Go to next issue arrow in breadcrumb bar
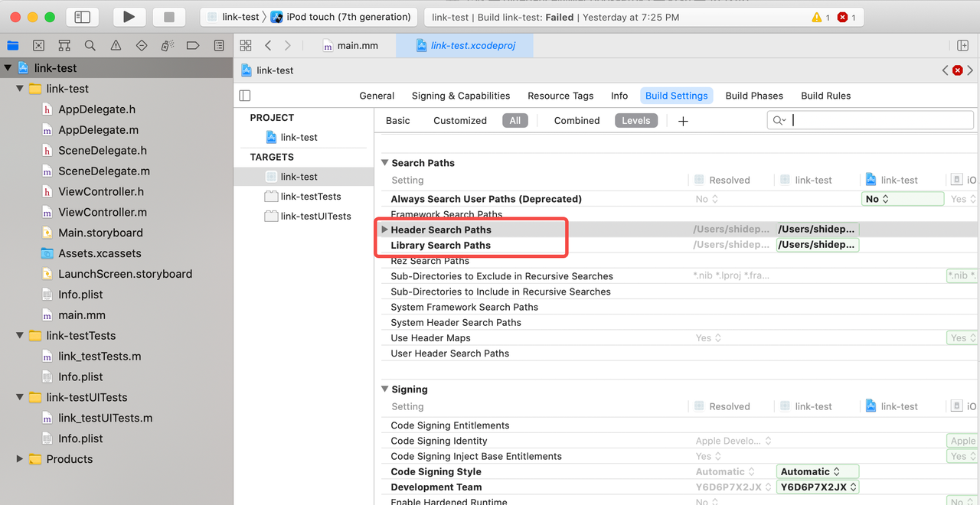Image resolution: width=980 pixels, height=505 pixels. click(970, 70)
